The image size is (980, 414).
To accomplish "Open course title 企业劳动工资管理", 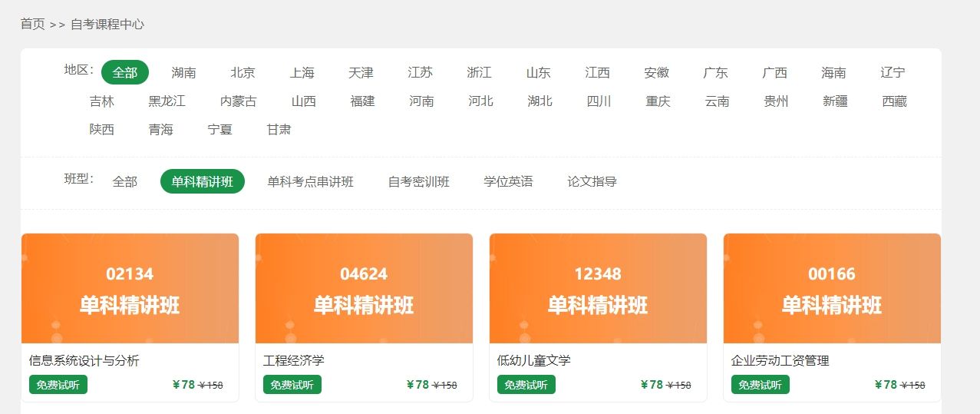I will [780, 360].
